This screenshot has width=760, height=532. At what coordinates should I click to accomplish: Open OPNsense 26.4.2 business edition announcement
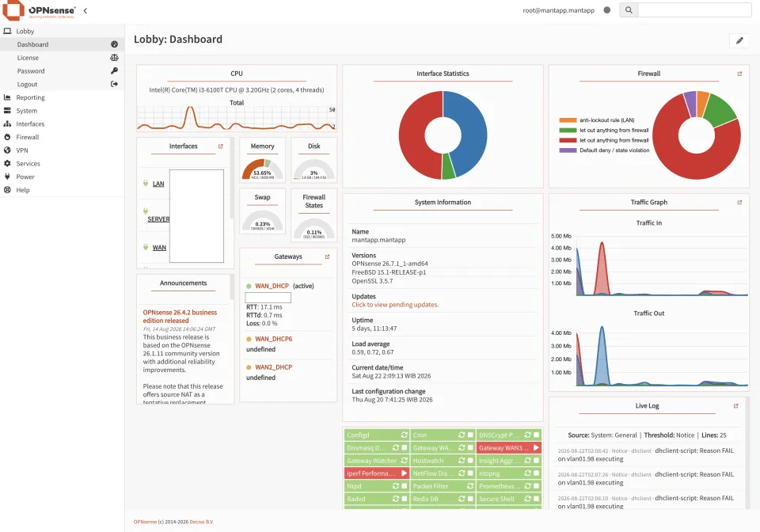(180, 317)
